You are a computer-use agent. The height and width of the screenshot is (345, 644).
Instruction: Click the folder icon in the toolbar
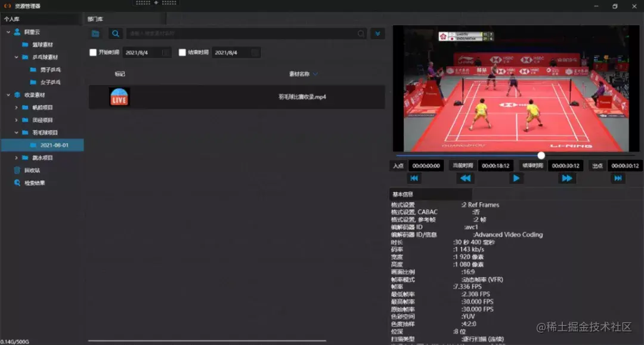pyautogui.click(x=95, y=33)
